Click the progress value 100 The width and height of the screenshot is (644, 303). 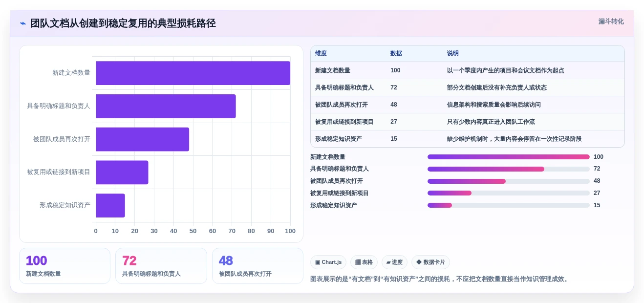[x=599, y=157]
